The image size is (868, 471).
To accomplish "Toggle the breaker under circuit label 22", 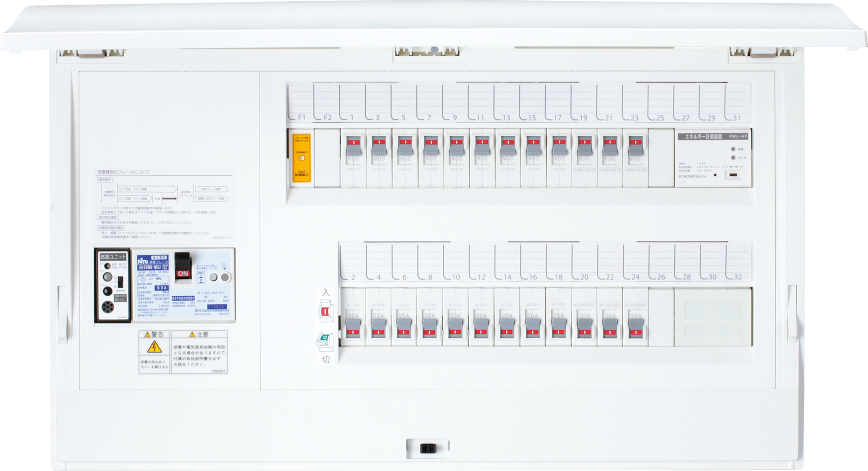I will (x=610, y=328).
